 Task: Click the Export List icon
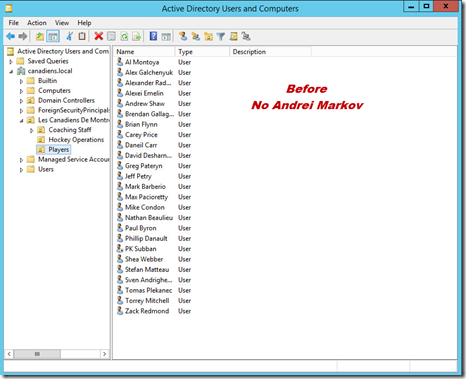(x=136, y=36)
